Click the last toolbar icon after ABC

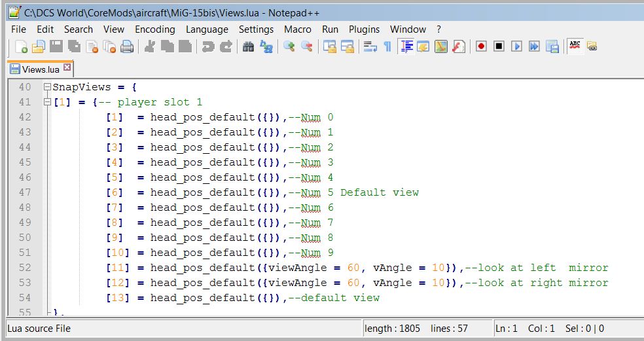pos(592,46)
